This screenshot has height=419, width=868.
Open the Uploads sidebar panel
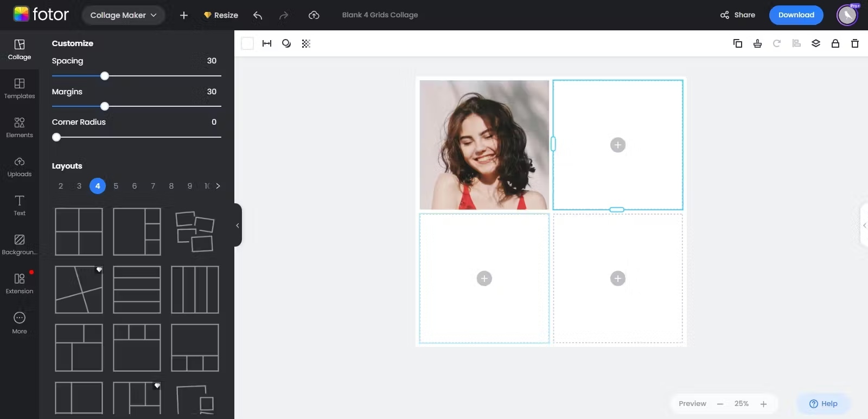click(x=20, y=167)
